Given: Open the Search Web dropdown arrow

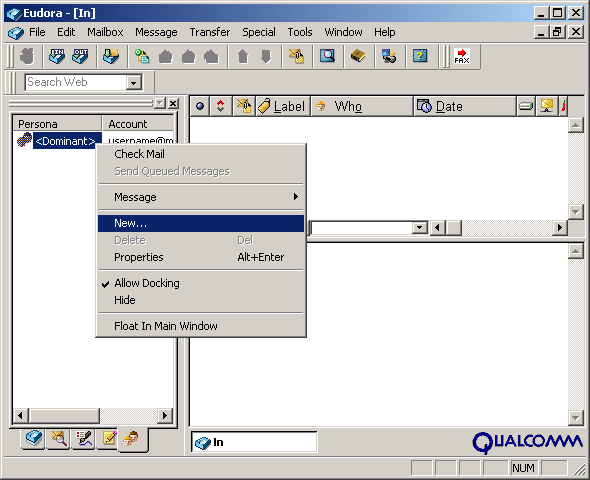Looking at the screenshot, I should click(x=133, y=83).
